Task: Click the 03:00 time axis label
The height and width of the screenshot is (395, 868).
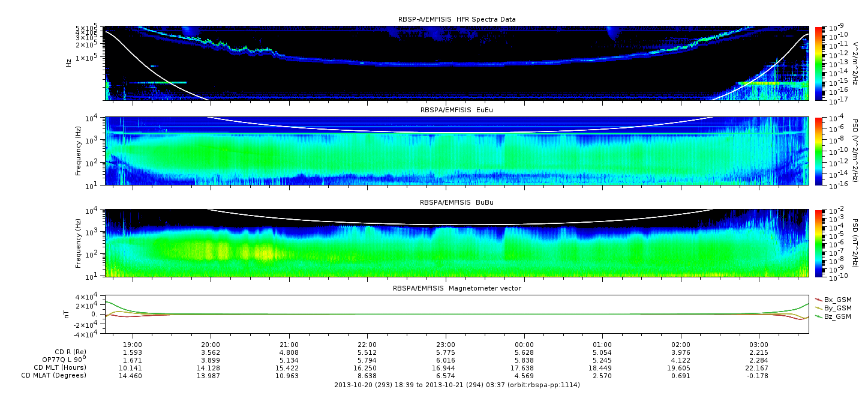Action: (x=759, y=345)
